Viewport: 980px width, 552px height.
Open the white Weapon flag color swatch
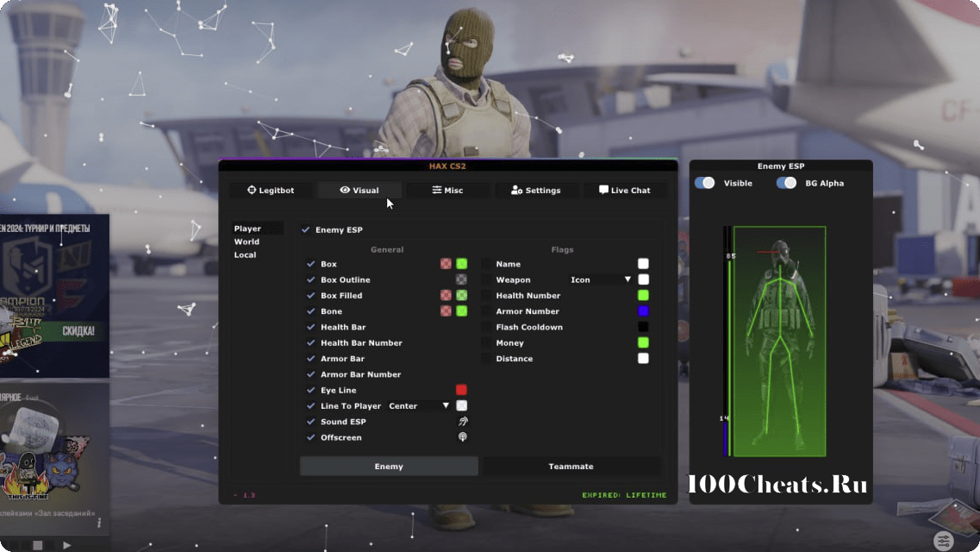643,279
